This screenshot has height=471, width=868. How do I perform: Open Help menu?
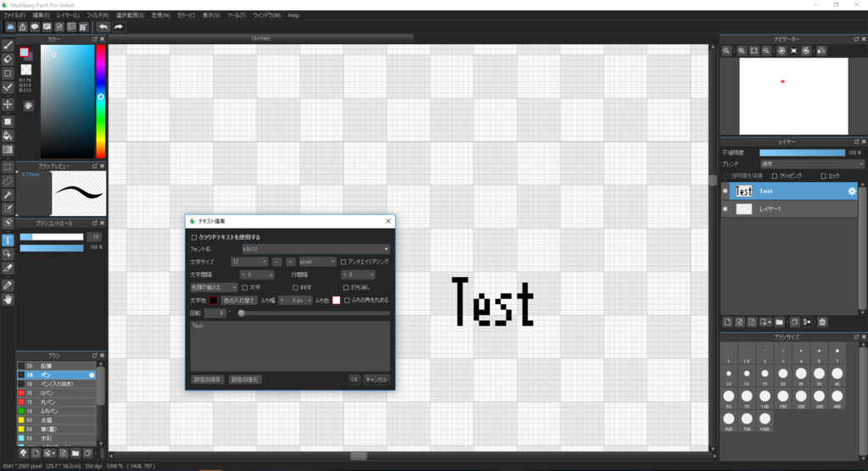pos(293,15)
